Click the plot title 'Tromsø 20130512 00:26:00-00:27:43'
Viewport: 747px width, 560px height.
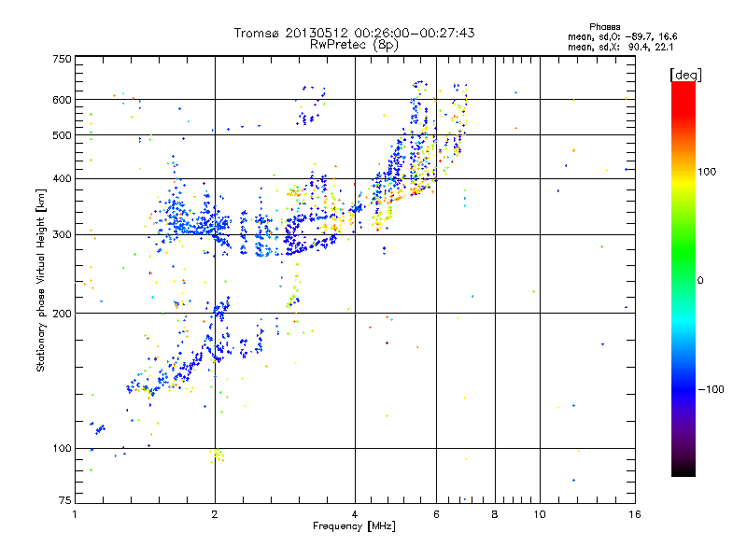(354, 33)
